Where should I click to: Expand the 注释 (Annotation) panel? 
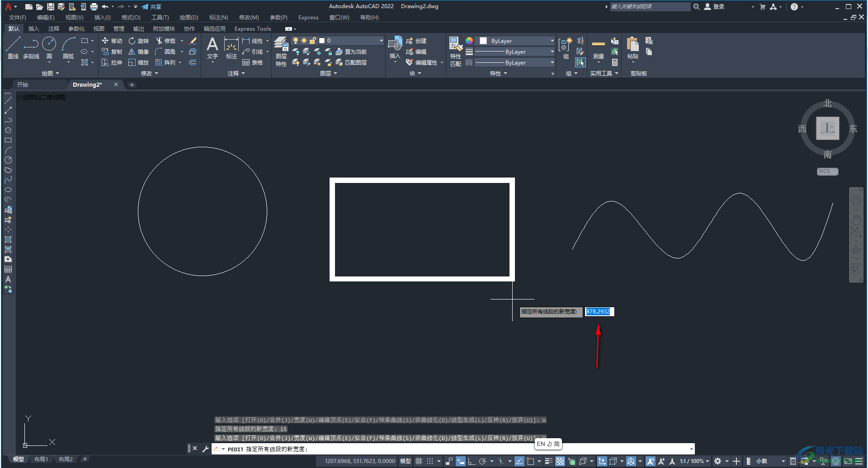[x=236, y=73]
